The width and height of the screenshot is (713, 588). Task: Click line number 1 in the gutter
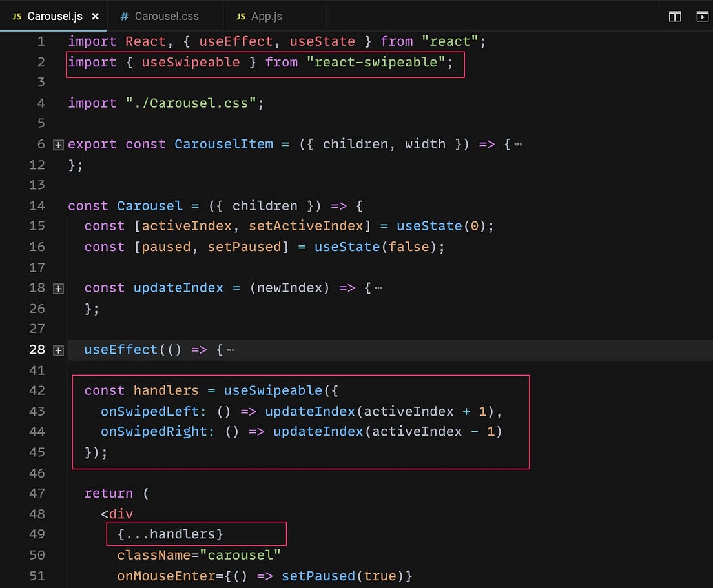[40, 41]
